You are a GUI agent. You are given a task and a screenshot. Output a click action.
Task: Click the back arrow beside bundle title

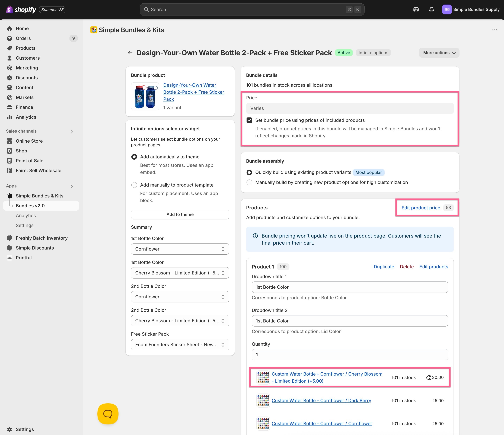pyautogui.click(x=130, y=53)
